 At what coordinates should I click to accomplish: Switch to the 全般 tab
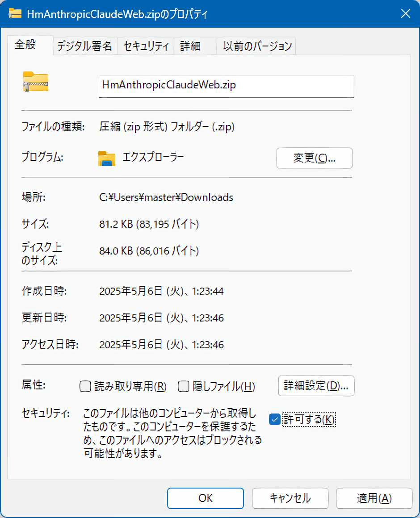(x=25, y=46)
